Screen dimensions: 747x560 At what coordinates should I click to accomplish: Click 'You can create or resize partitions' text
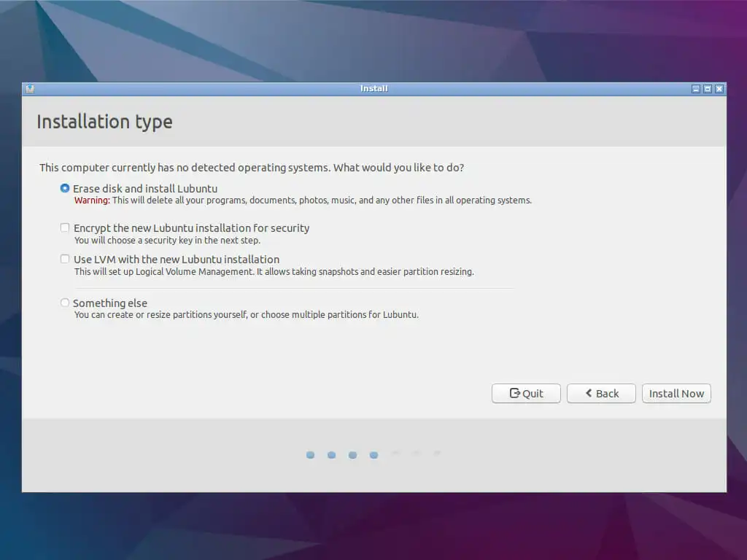coord(247,315)
